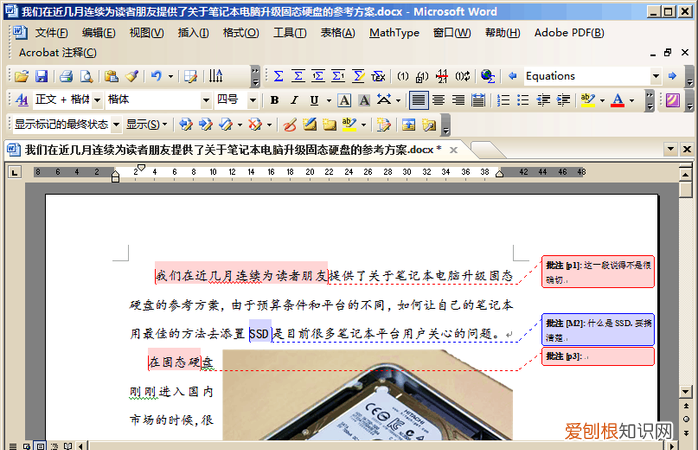The height and width of the screenshot is (450, 698).
Task: Expand the style dropdown showing 正文 + 楷体
Action: (x=97, y=100)
